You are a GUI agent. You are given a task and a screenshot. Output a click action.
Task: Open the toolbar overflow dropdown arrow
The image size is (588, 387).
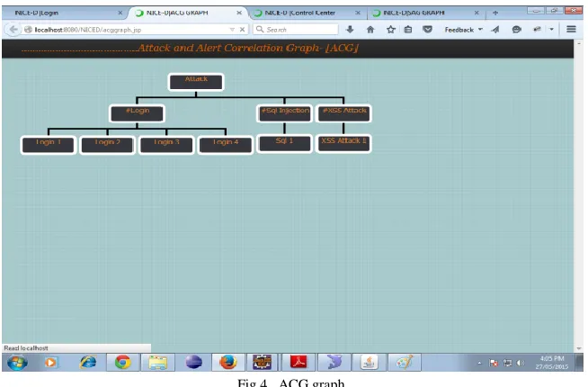551,30
